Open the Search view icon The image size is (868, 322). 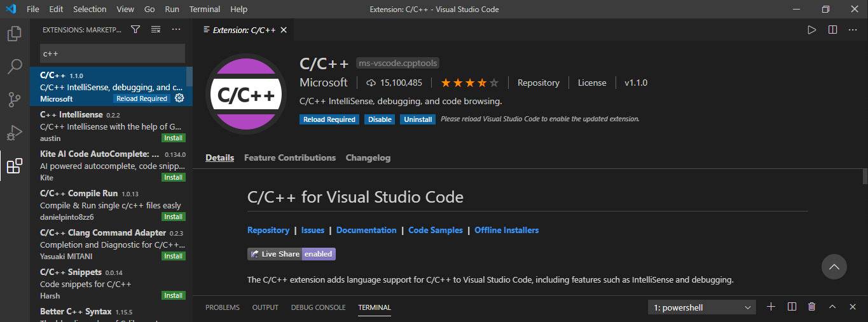[x=14, y=67]
